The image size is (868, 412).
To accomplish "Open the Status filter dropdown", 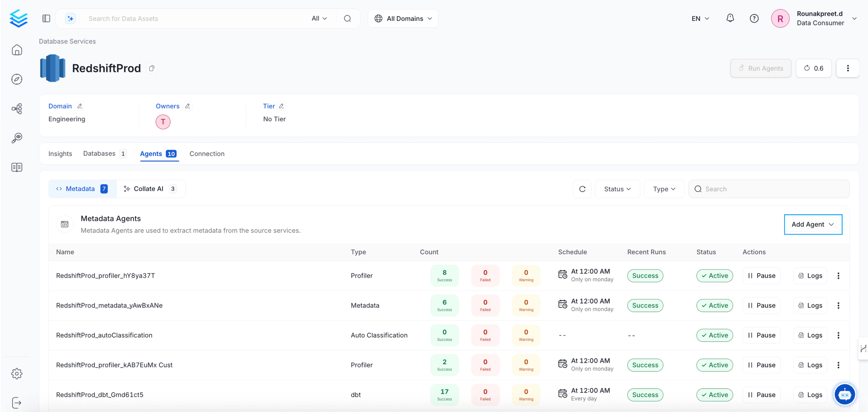I will [x=617, y=189].
